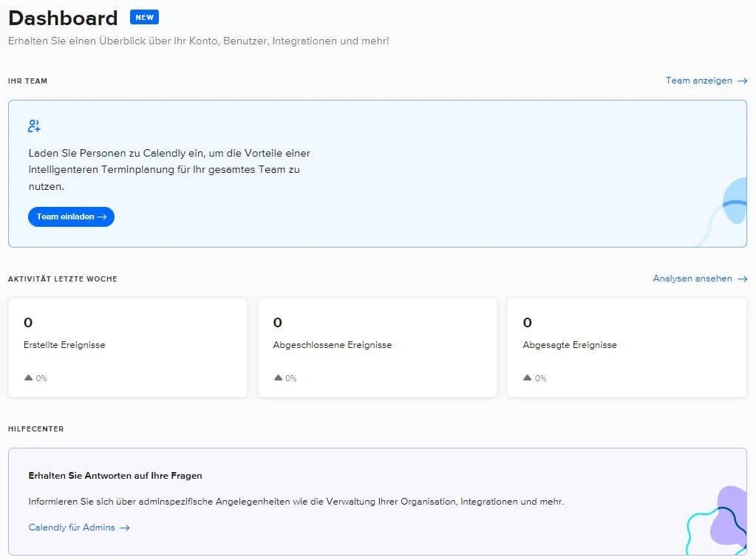Screen dimensions: 756x560
Task: Click the 'Laden Sie Personen zu Calendly ein' text
Action: [x=169, y=170]
